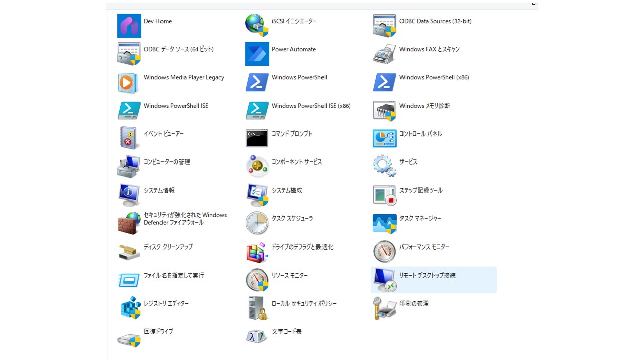
Task: Open the コンピューターの管理 icon
Action: (x=129, y=166)
